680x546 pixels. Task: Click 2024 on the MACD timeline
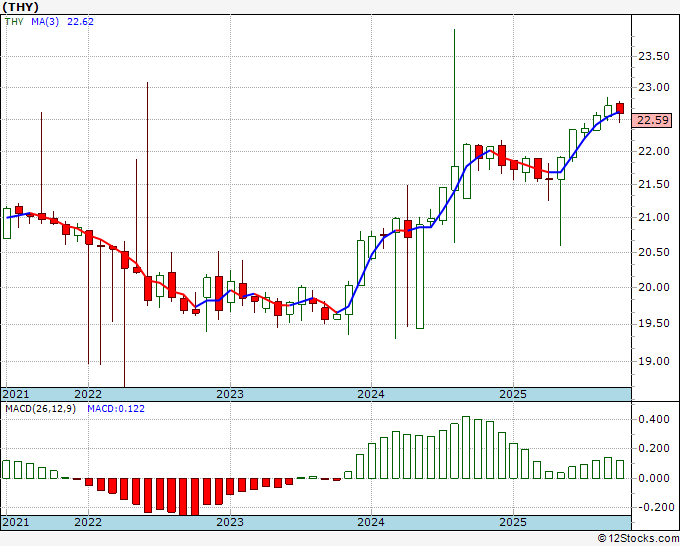click(x=371, y=522)
